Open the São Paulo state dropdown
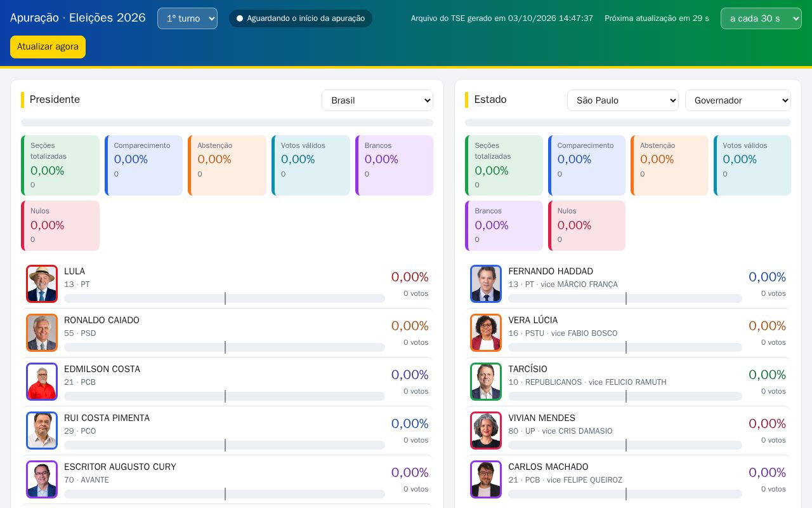 pos(623,100)
